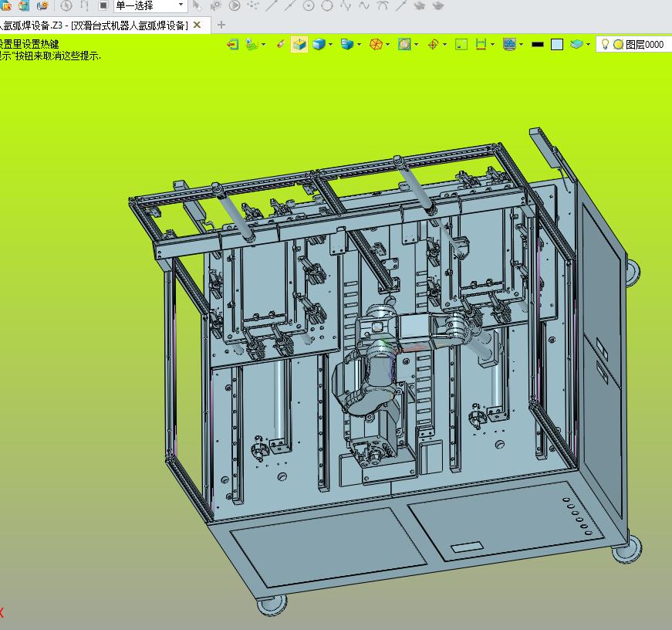Click the greyed arrow pick cursor icon
This screenshot has width=672, height=630.
(x=198, y=5)
